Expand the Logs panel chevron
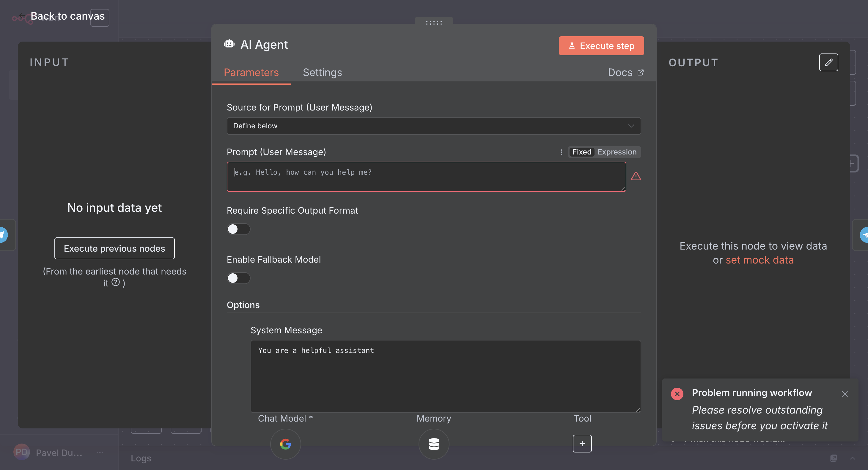Image resolution: width=868 pixels, height=470 pixels. pos(852,458)
